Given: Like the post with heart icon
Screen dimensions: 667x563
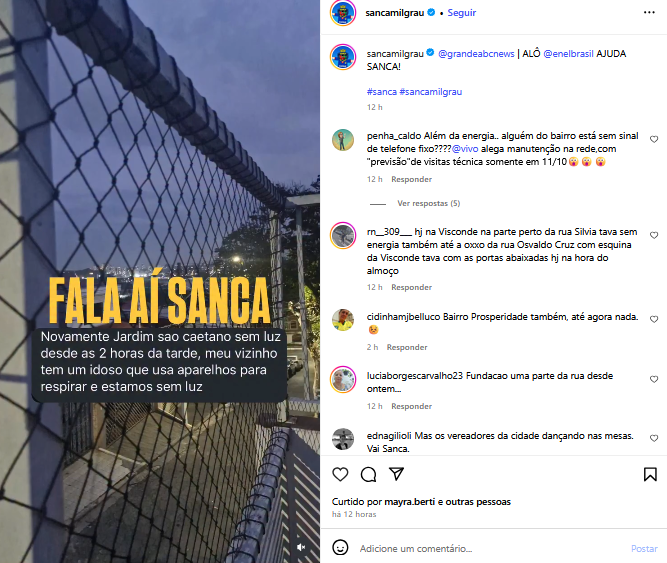Looking at the screenshot, I should [x=340, y=474].
